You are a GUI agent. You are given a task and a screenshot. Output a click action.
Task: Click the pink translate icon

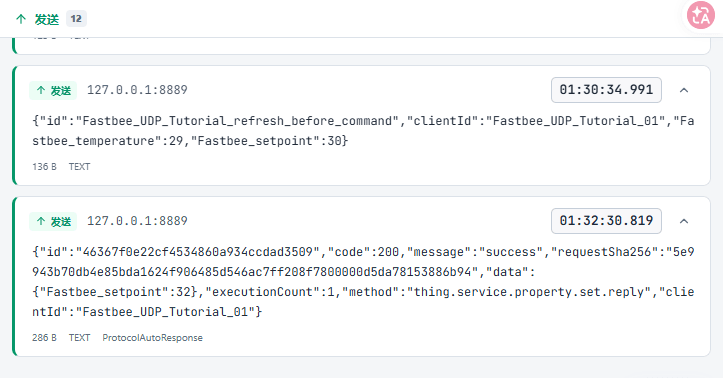(701, 15)
